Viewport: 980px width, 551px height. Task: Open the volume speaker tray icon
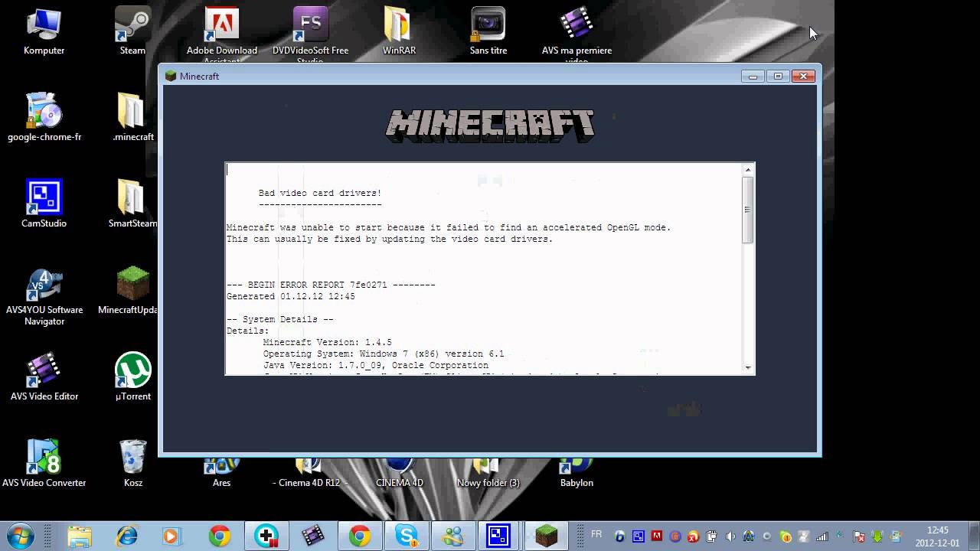730,536
